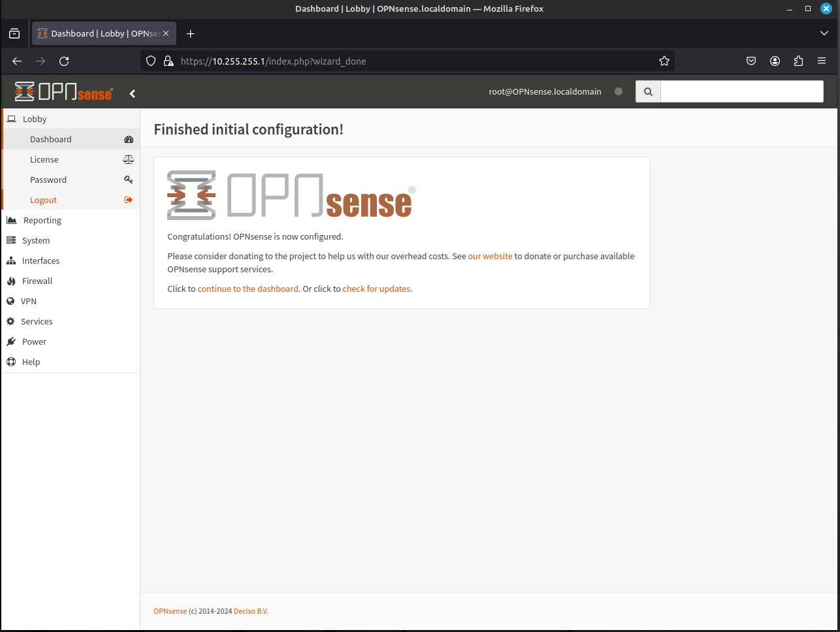
Task: Go back with the browser back arrow
Action: click(18, 61)
